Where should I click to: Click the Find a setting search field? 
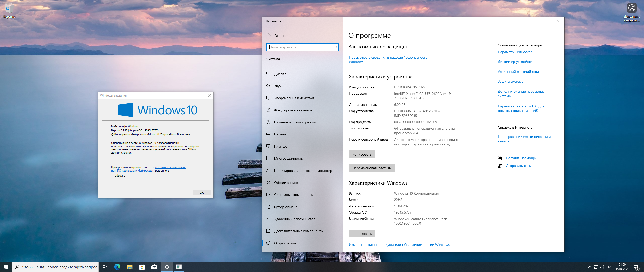click(x=301, y=47)
